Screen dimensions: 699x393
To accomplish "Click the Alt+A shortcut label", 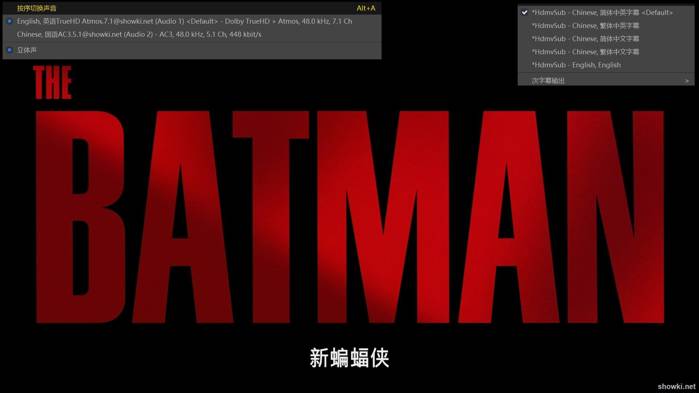I will click(x=366, y=8).
